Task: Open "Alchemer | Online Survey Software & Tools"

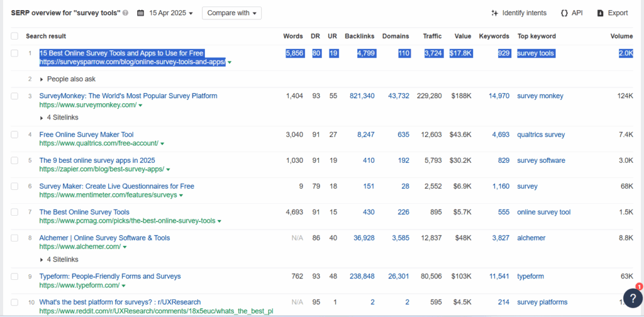Action: tap(104, 238)
